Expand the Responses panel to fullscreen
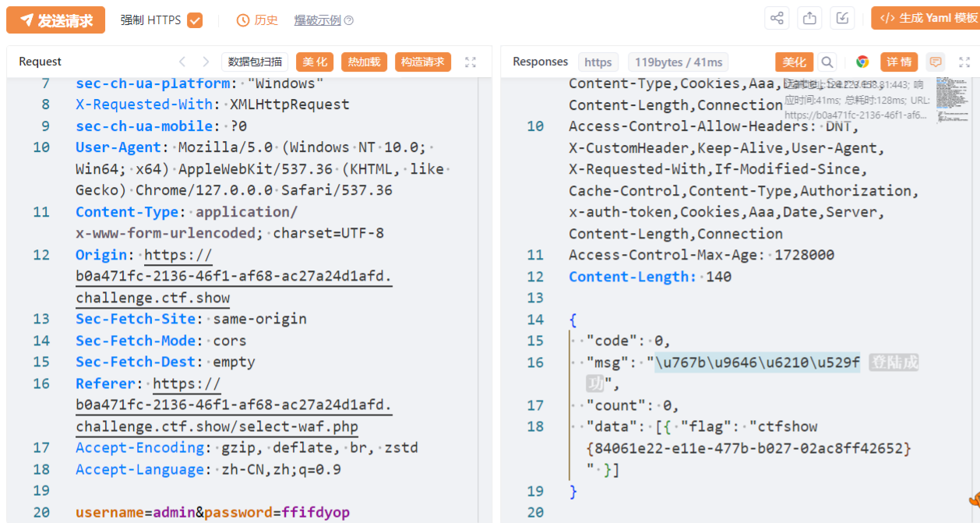Viewport: 980px width, 523px height. pyautogui.click(x=964, y=62)
